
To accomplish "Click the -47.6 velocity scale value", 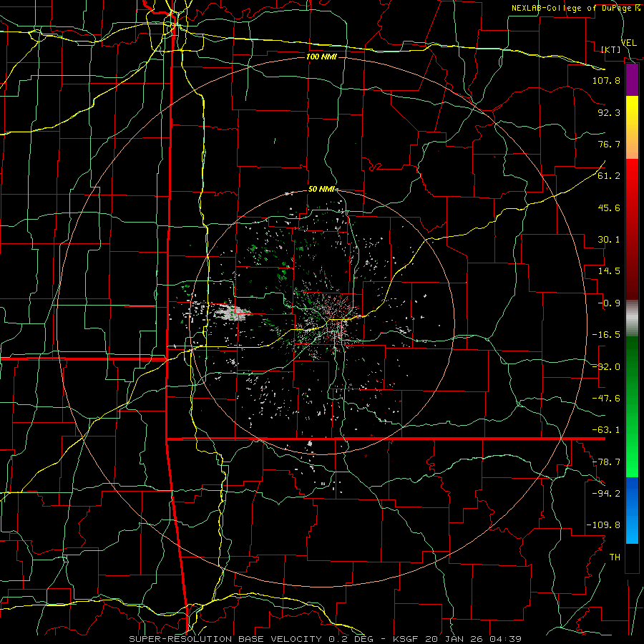I will pos(606,399).
